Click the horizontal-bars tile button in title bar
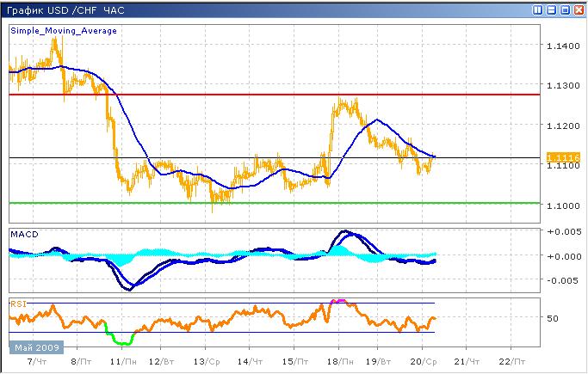The image size is (588, 374). tap(552, 10)
